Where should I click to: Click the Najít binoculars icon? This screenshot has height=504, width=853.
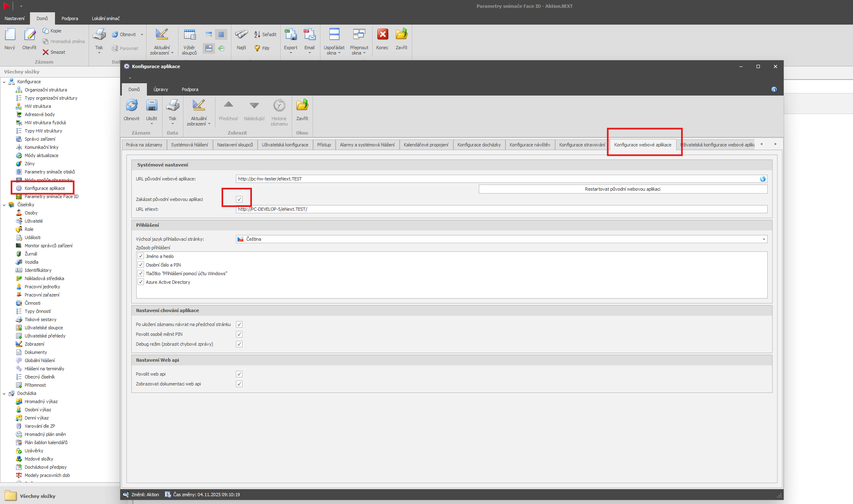click(241, 35)
